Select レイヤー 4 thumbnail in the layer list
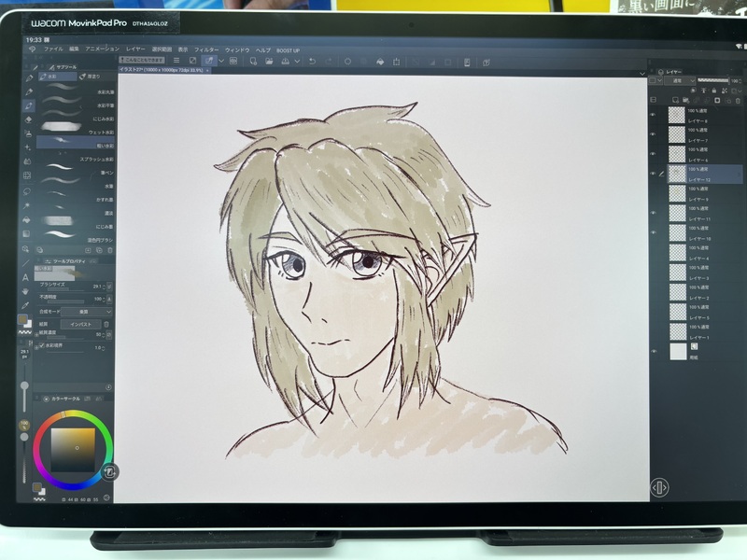This screenshot has width=747, height=560. pos(677,252)
